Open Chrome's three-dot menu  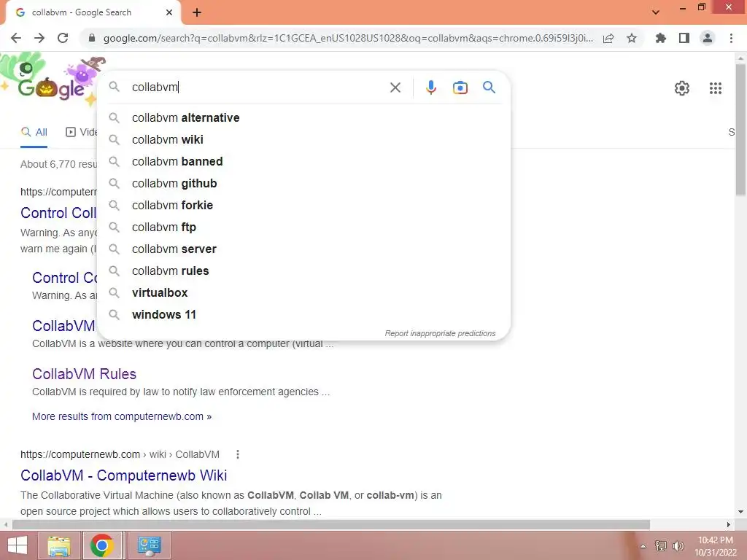(x=731, y=38)
